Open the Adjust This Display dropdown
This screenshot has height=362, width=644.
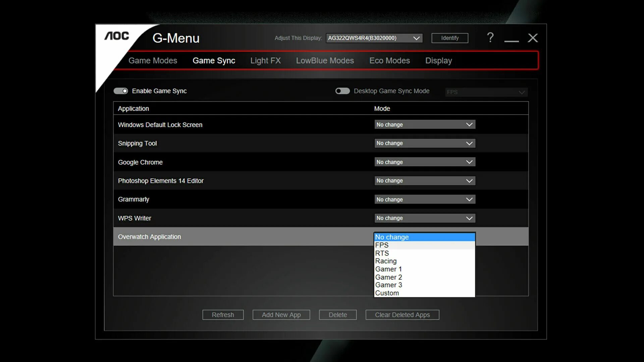[x=374, y=38]
